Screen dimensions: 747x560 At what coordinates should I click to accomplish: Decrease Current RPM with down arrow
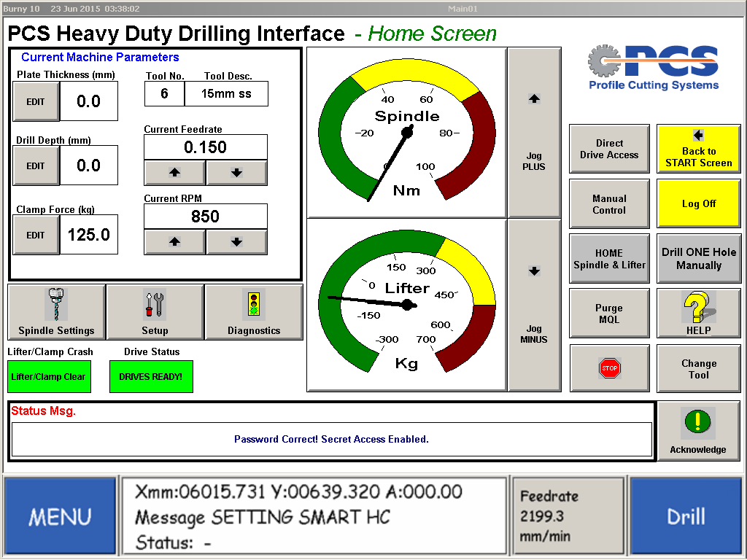click(x=237, y=242)
